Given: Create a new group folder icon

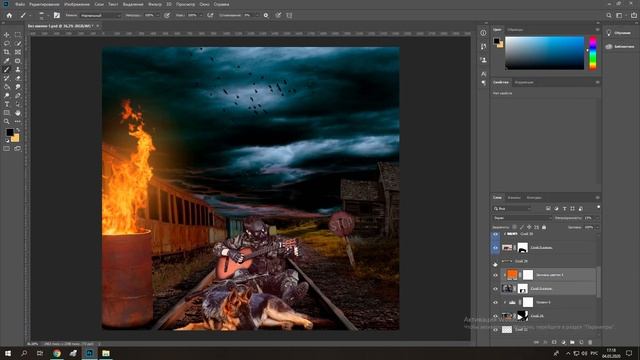Looking at the screenshot, I should (572, 342).
